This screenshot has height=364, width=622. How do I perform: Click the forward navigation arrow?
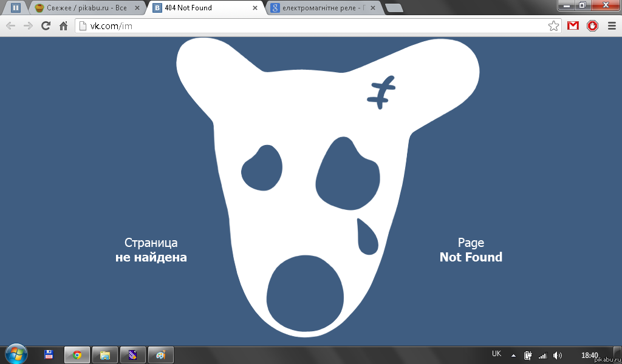click(x=28, y=26)
